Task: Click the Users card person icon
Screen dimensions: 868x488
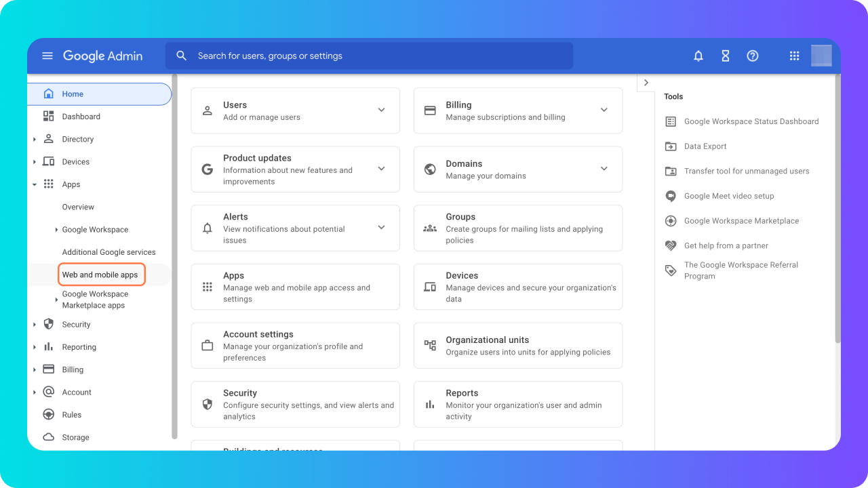Action: [208, 110]
